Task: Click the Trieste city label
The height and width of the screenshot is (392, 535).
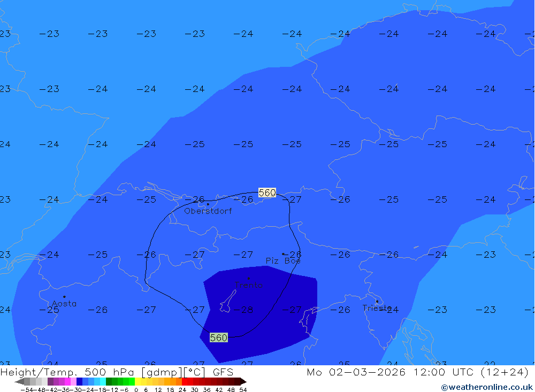Action: point(377,308)
